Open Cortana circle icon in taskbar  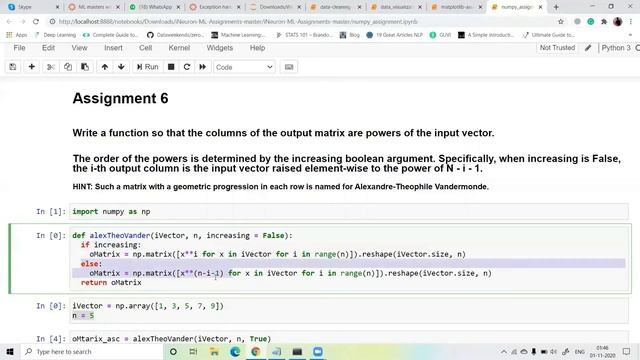point(173,351)
